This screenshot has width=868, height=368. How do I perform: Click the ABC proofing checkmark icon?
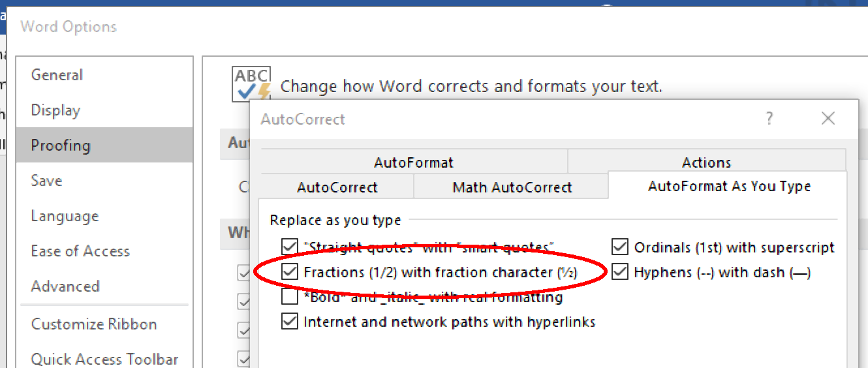[x=251, y=85]
